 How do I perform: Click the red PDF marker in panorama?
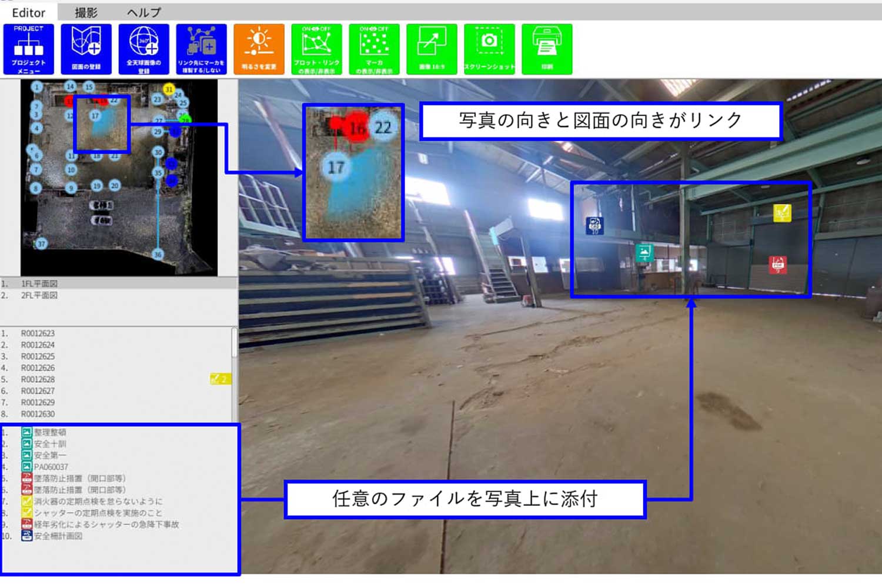click(778, 265)
